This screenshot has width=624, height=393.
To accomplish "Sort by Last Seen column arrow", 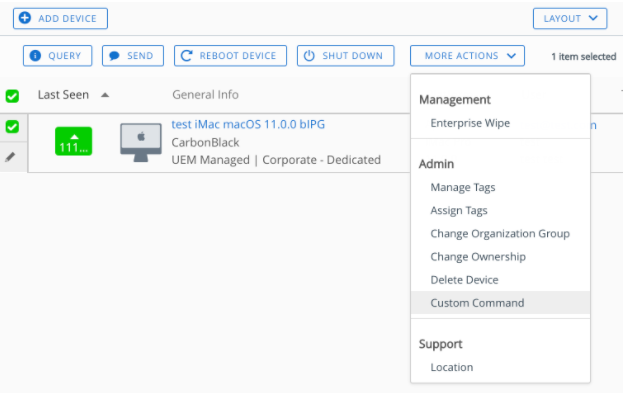I will [x=105, y=95].
